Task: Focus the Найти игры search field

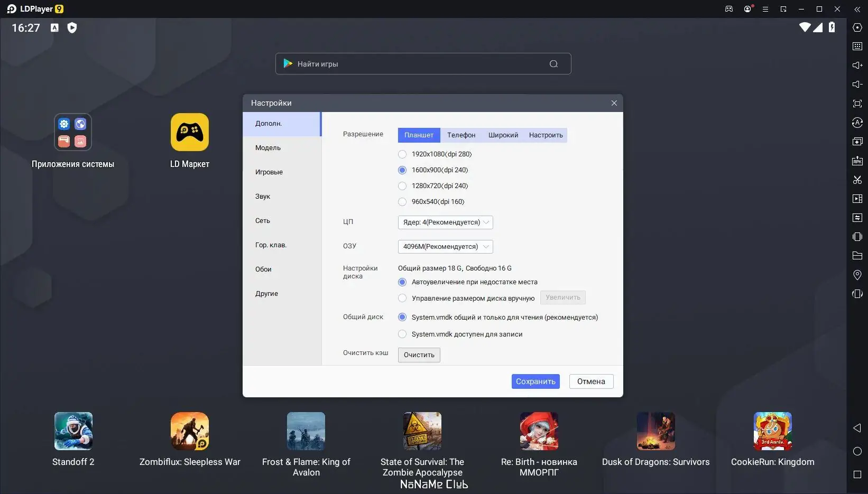Action: tap(423, 64)
